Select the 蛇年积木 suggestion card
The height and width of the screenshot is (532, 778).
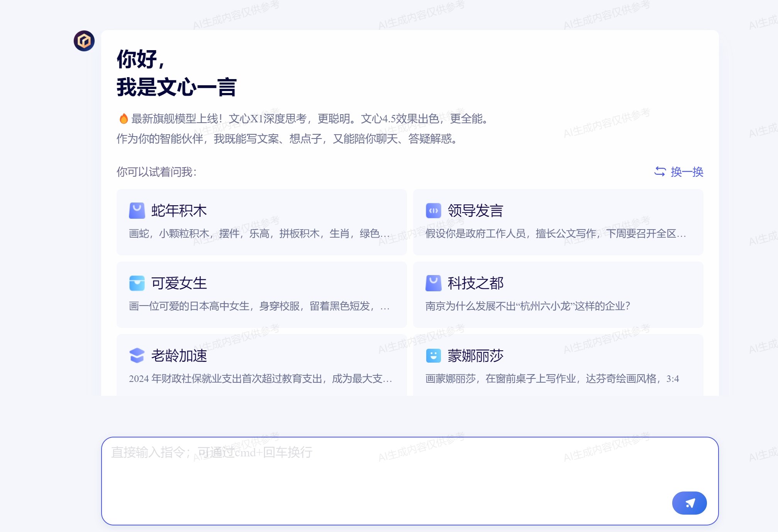[x=261, y=221]
